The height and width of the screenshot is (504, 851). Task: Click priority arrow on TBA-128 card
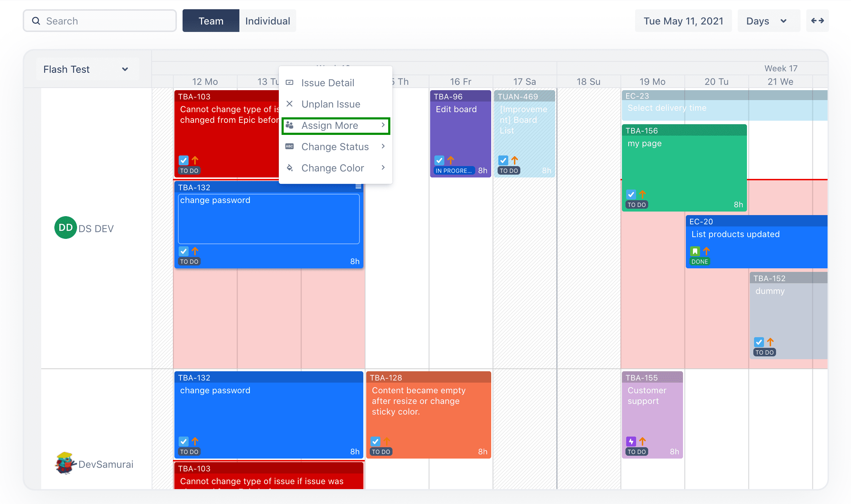387,442
